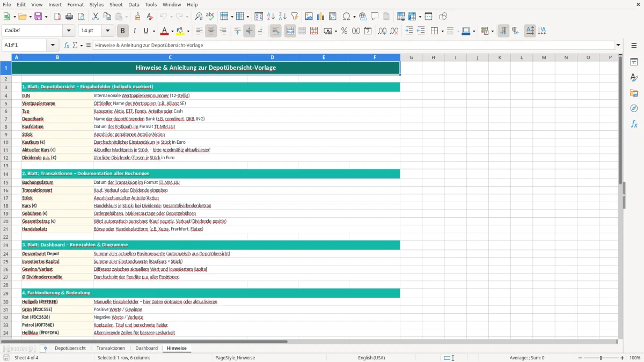Open sidebar Navigator panel
The height and width of the screenshot is (362, 644).
(x=634, y=108)
